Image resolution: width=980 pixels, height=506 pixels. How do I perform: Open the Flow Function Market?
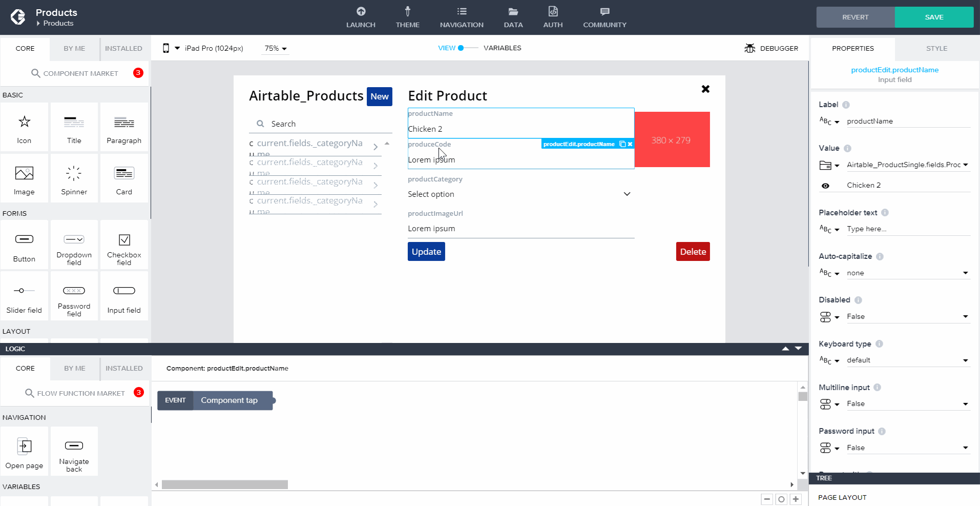click(x=75, y=393)
